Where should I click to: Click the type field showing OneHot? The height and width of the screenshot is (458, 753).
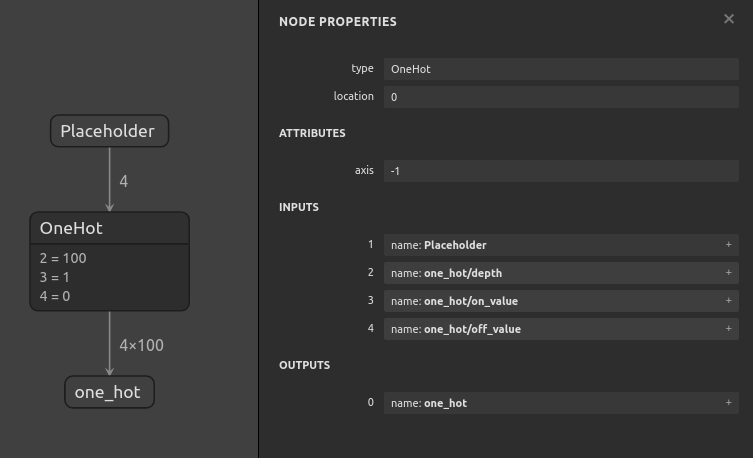tap(561, 69)
